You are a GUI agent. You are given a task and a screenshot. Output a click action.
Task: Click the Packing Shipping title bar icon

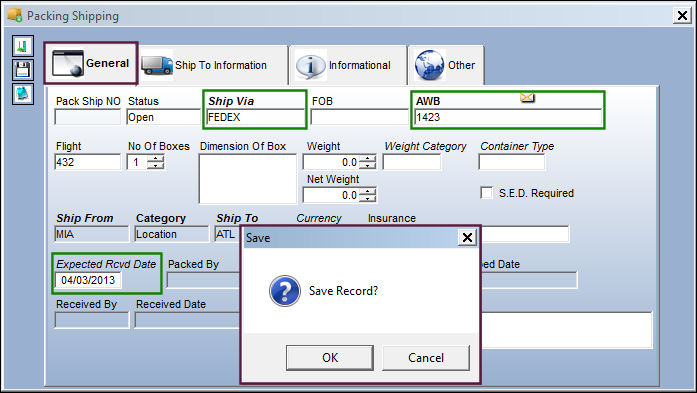(15, 15)
